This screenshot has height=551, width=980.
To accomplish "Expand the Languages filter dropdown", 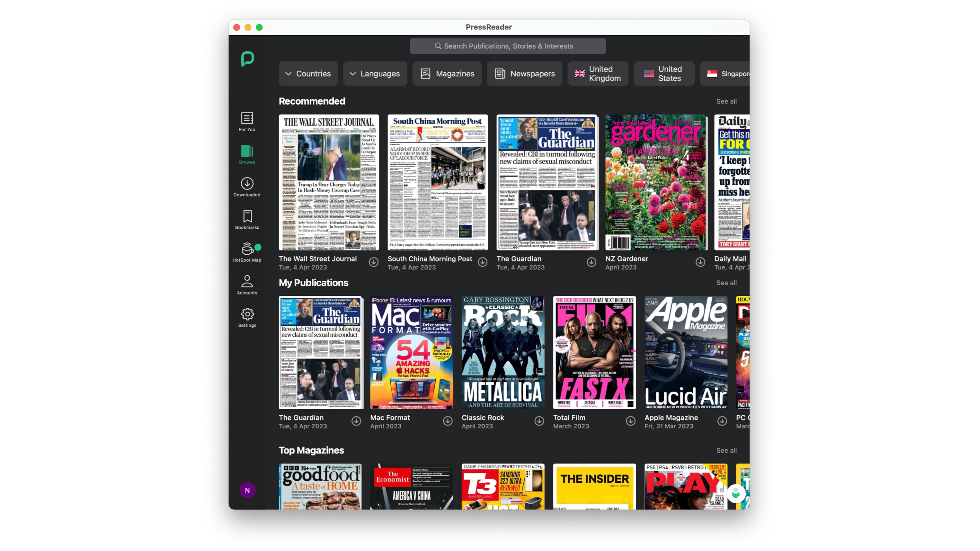I will pyautogui.click(x=375, y=73).
